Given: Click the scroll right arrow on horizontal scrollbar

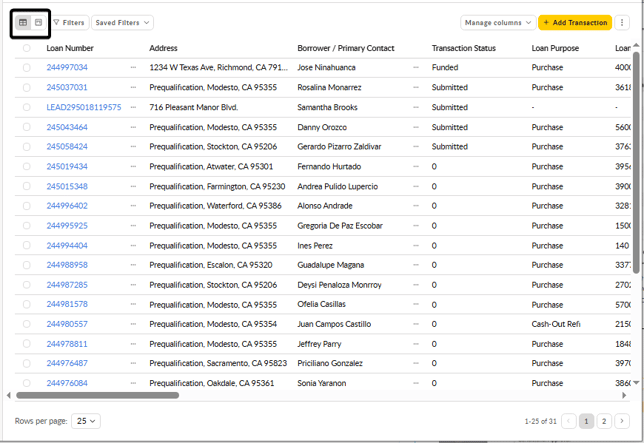Looking at the screenshot, I should pos(624,395).
